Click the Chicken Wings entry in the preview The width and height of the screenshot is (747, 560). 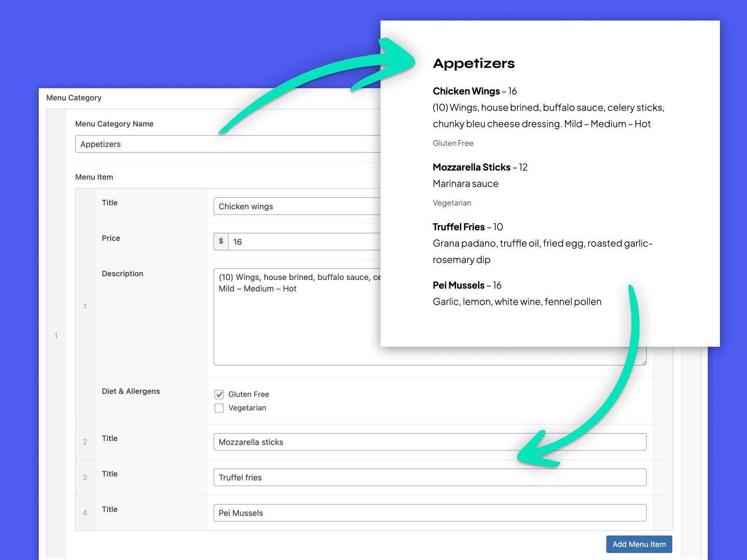pyautogui.click(x=467, y=91)
